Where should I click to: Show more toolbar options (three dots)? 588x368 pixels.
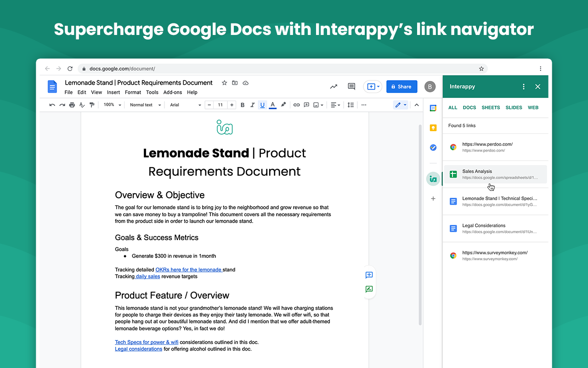364,105
